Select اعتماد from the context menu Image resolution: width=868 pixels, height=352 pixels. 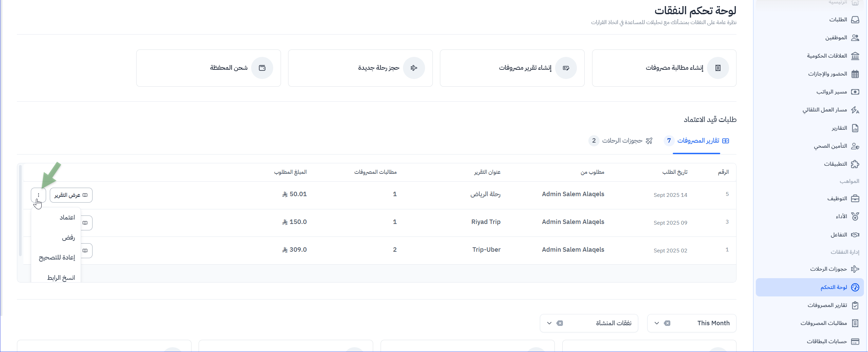(x=67, y=218)
